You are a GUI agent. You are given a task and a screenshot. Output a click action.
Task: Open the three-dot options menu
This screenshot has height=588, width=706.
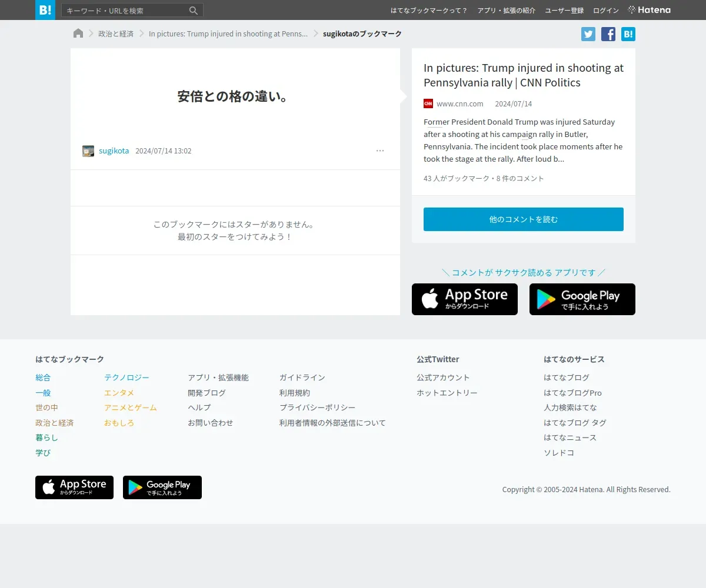[380, 151]
